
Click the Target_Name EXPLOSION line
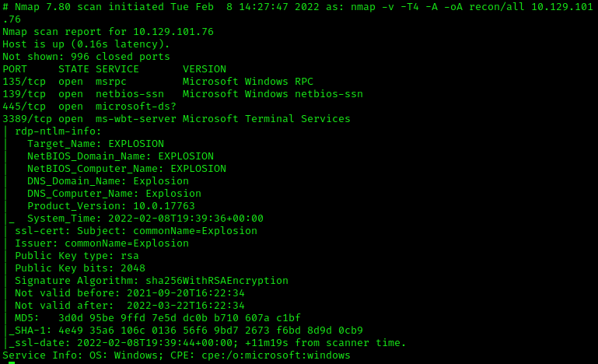(x=95, y=144)
